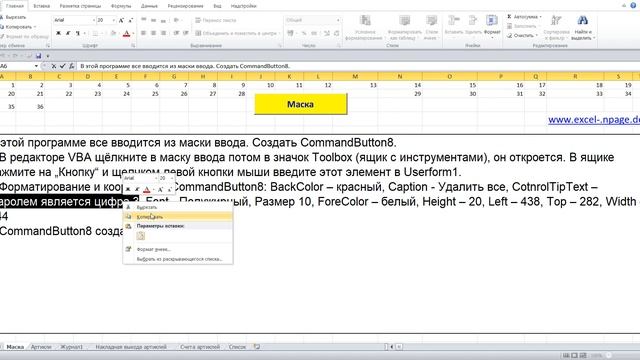Open the font size 20 dropdown
Image resolution: width=640 pixels, height=360 pixels.
click(x=113, y=20)
